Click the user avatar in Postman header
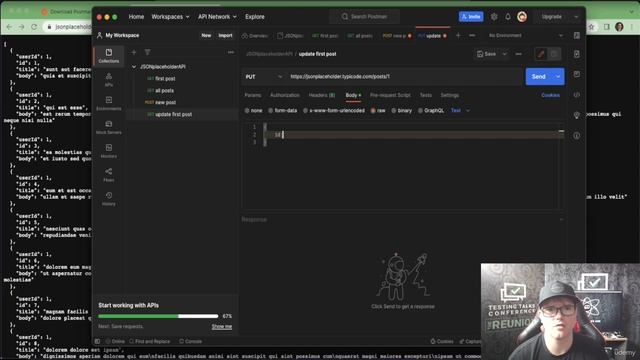The width and height of the screenshot is (640, 360). [x=522, y=17]
